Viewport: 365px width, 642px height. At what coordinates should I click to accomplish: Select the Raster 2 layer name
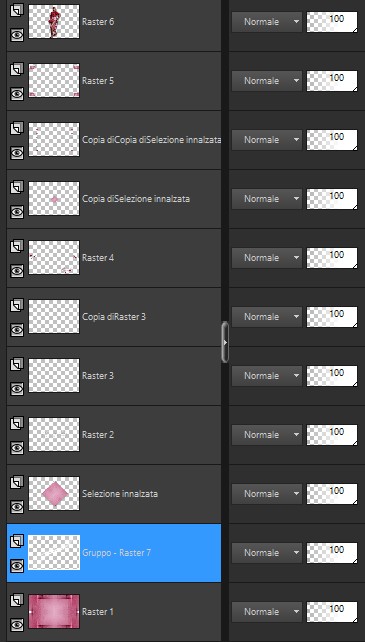(98, 434)
